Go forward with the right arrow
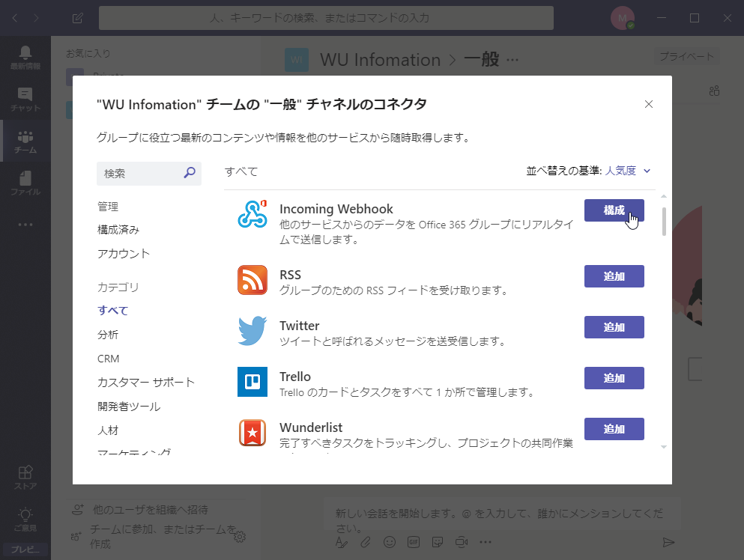Image resolution: width=744 pixels, height=560 pixels. (36, 18)
